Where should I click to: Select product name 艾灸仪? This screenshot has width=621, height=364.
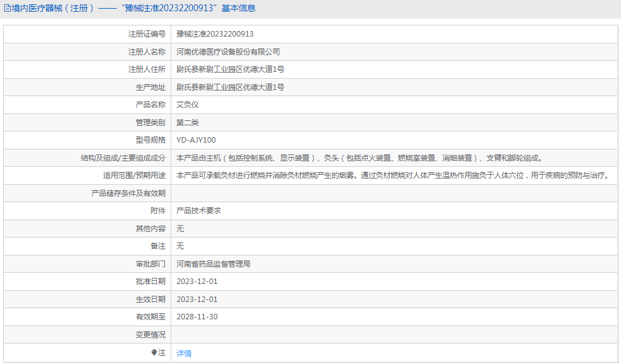(x=188, y=105)
